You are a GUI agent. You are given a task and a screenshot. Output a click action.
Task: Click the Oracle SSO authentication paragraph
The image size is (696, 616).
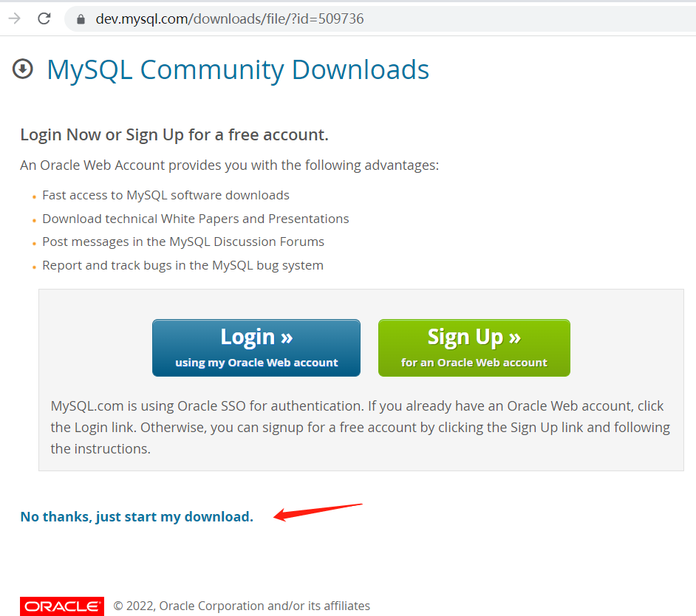[x=361, y=428]
